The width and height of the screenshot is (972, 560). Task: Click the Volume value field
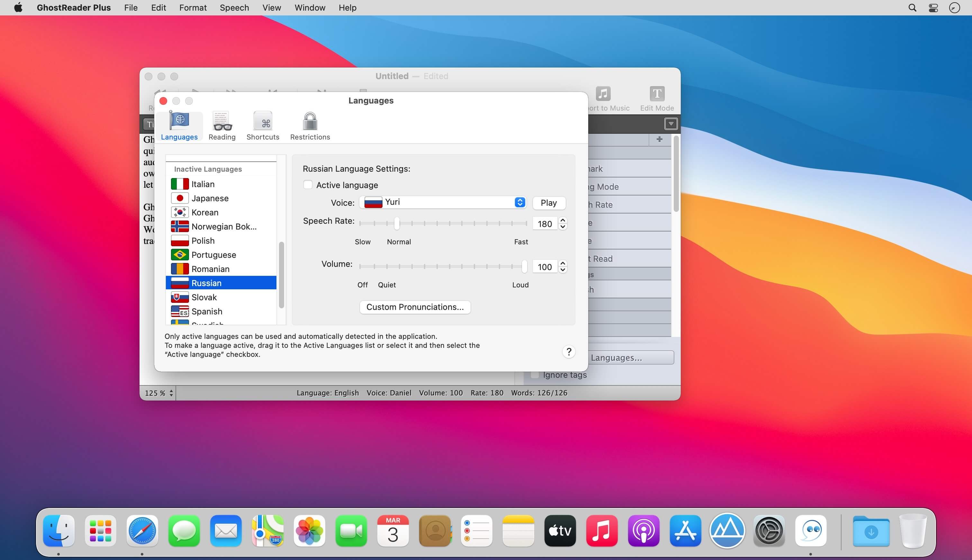click(x=545, y=267)
